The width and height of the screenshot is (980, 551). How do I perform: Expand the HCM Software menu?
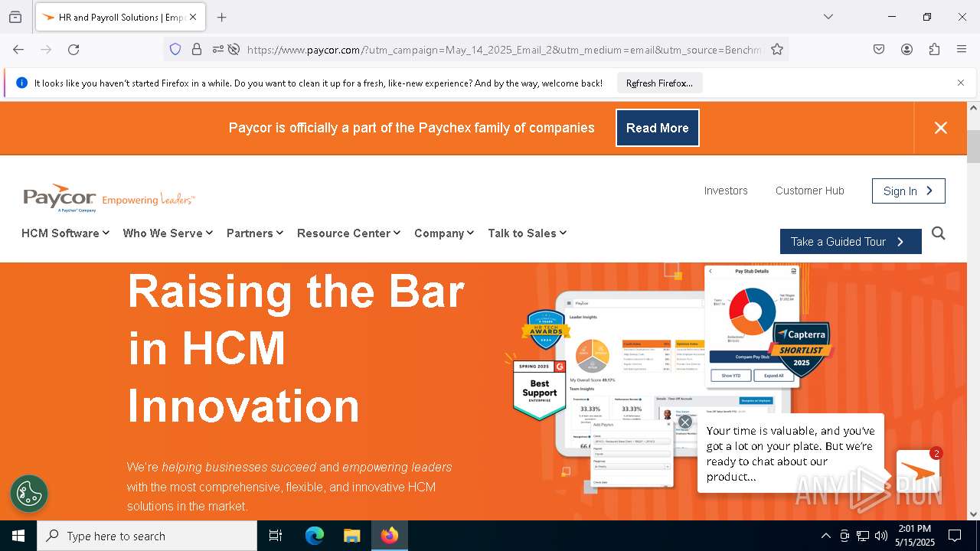pos(66,233)
